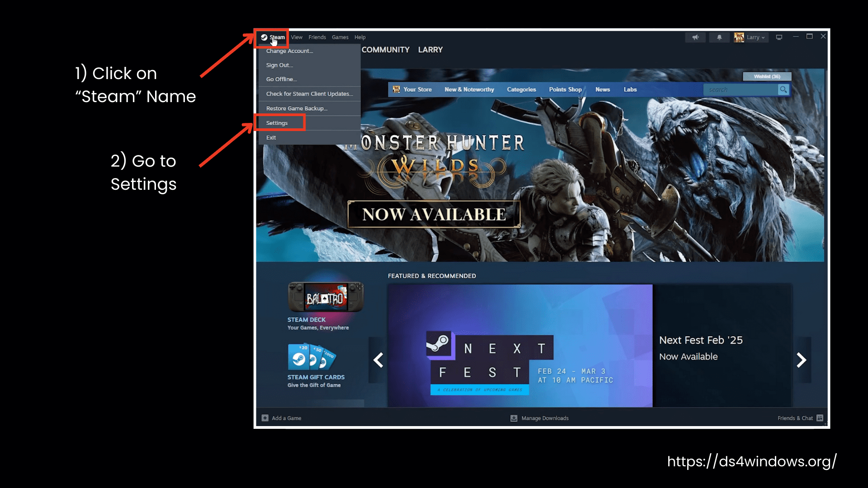Show next featured item with right arrow

pyautogui.click(x=802, y=360)
